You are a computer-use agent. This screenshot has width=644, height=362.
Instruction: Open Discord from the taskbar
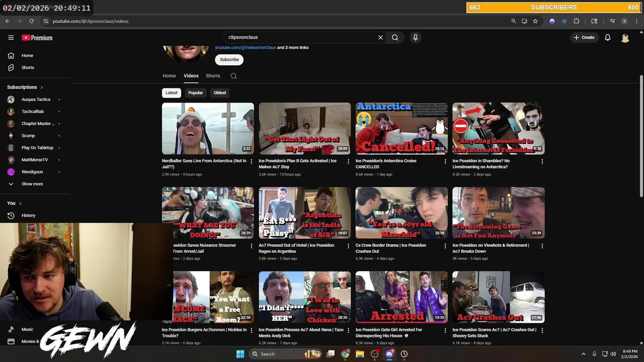pos(389,354)
